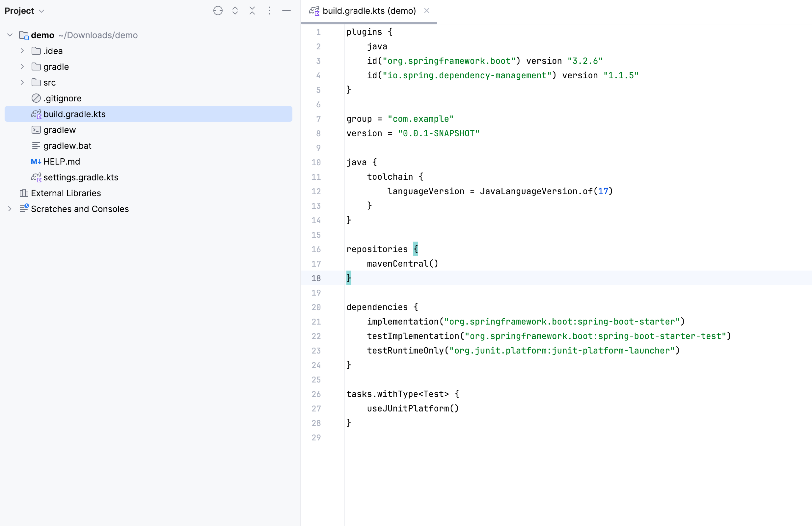
Task: Click the Collapse All icon in Project panel
Action: pos(252,11)
